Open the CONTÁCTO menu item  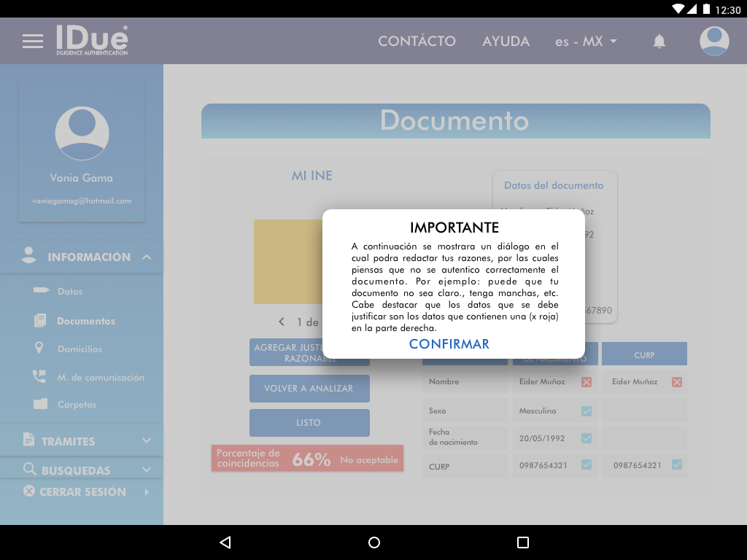point(417,42)
